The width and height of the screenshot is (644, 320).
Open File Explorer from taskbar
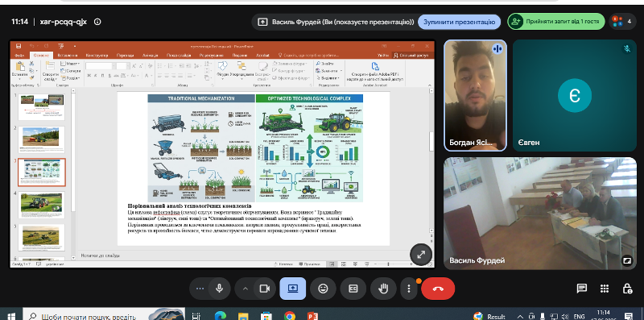tap(243, 316)
